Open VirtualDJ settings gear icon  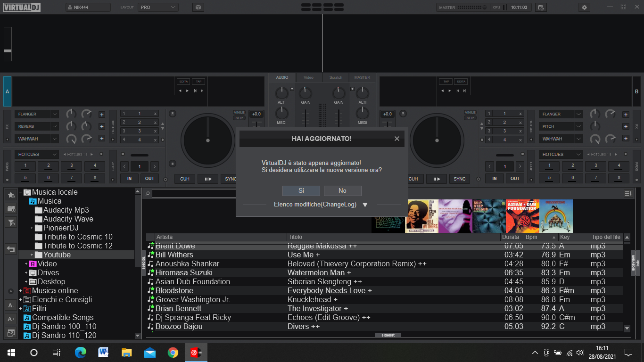coord(585,7)
